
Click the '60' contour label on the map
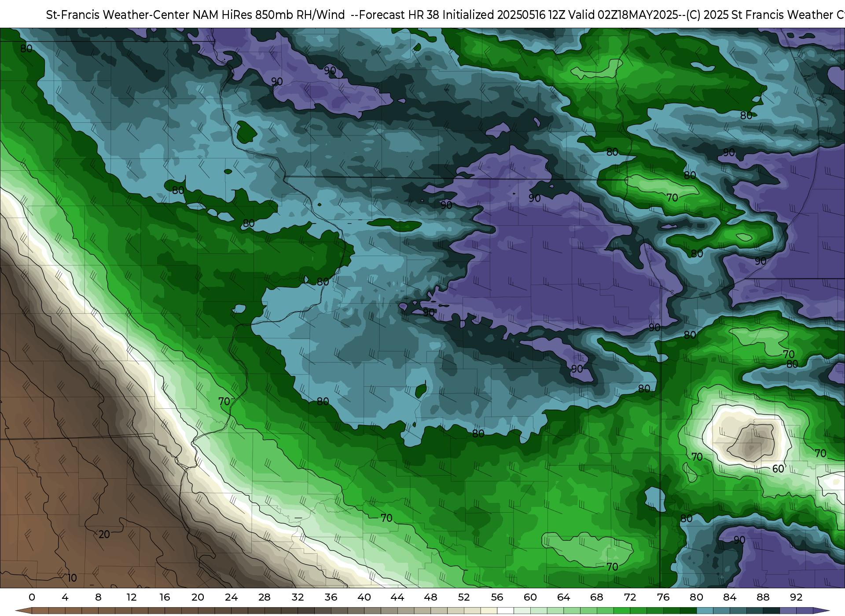778,469
